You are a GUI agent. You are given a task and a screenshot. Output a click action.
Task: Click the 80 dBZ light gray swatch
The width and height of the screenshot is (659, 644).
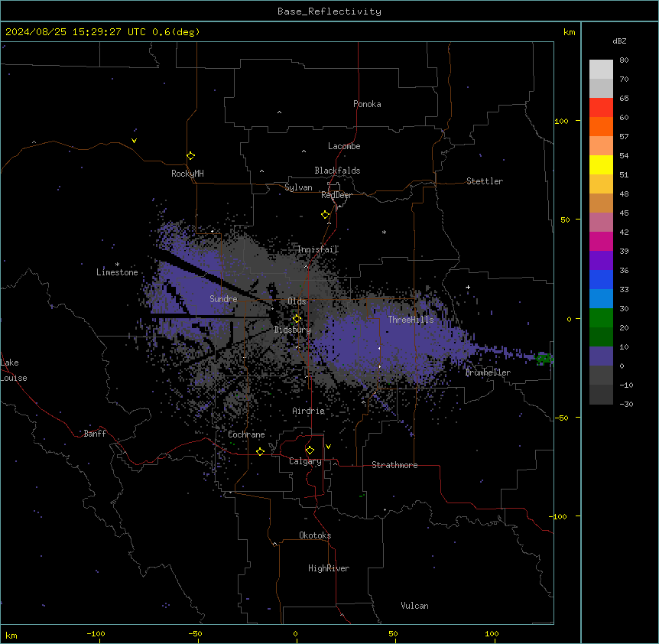click(601, 69)
